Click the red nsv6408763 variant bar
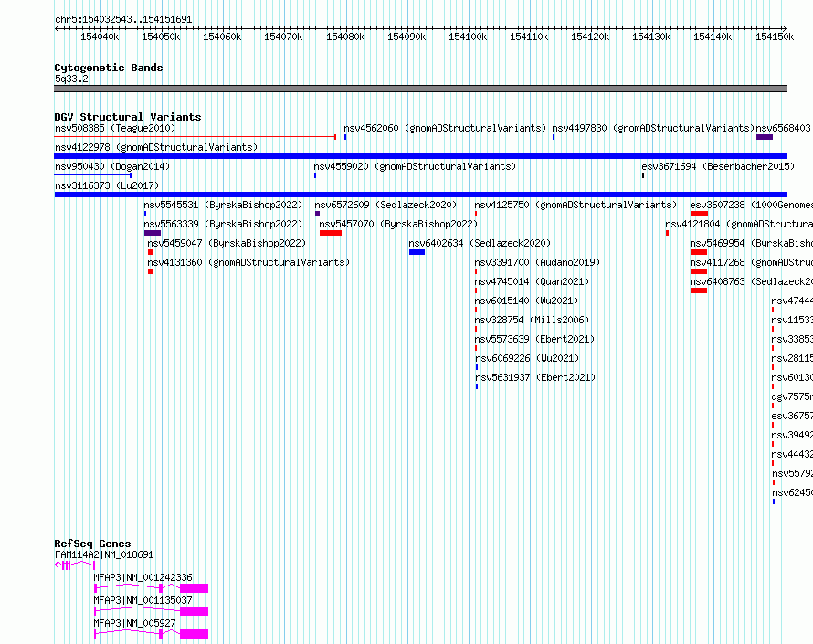This screenshot has height=644, width=813. click(699, 290)
